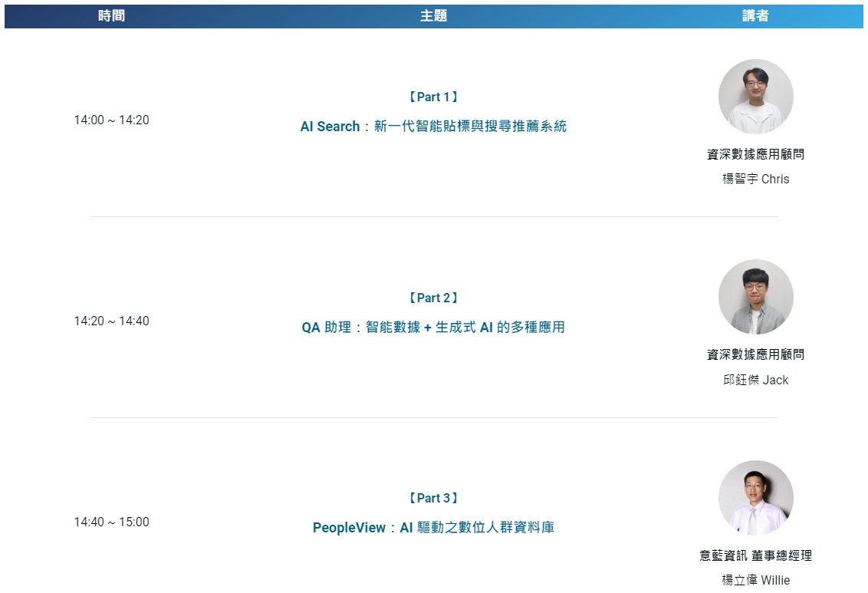Screen dimensions: 868x593
Task: Open the PeopleView AI 驅動 session title
Action: point(433,528)
